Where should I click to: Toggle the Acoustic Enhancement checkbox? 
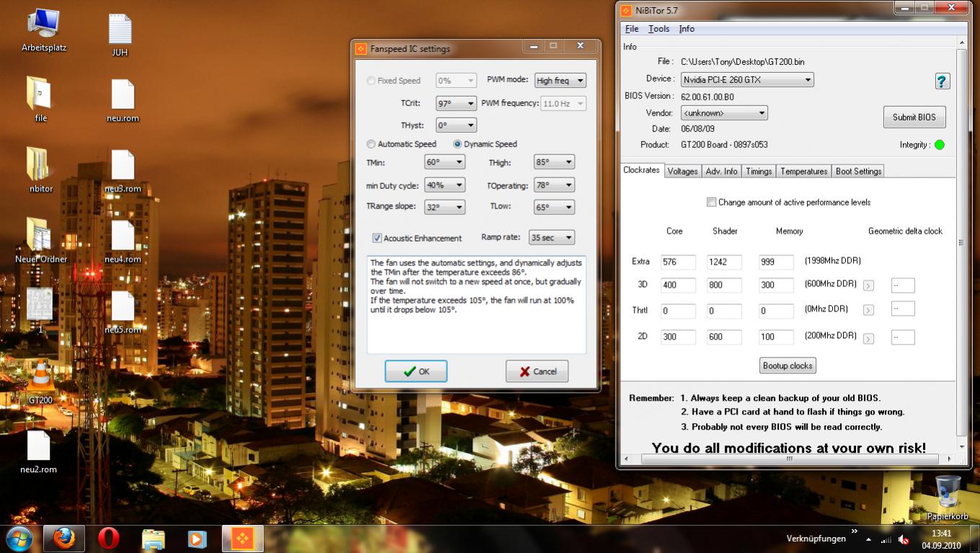[x=377, y=238]
